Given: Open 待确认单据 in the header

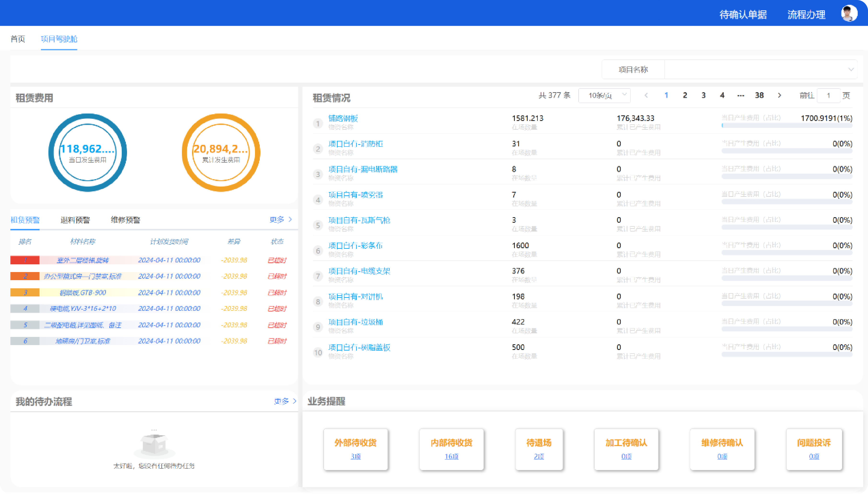Looking at the screenshot, I should coord(743,15).
